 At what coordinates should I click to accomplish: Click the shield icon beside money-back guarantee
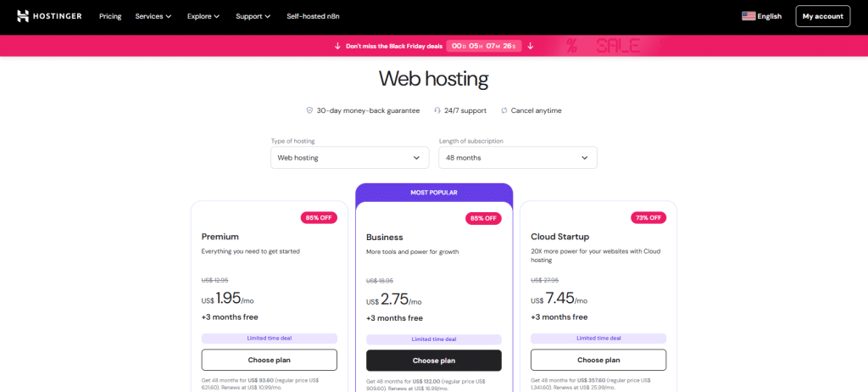(310, 110)
